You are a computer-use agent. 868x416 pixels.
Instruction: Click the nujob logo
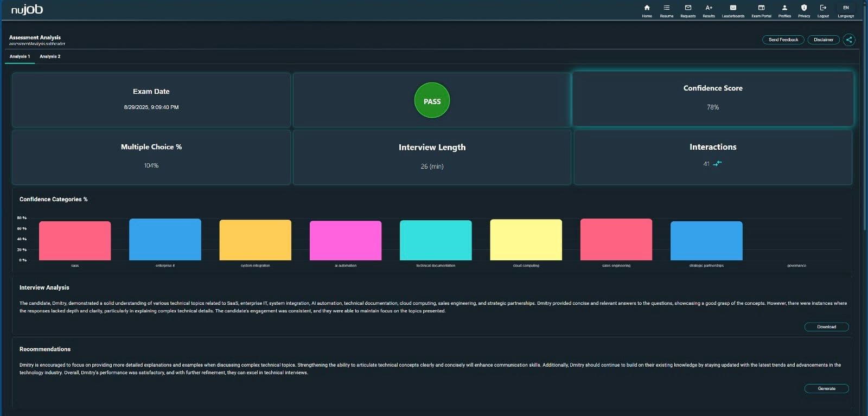tap(27, 9)
